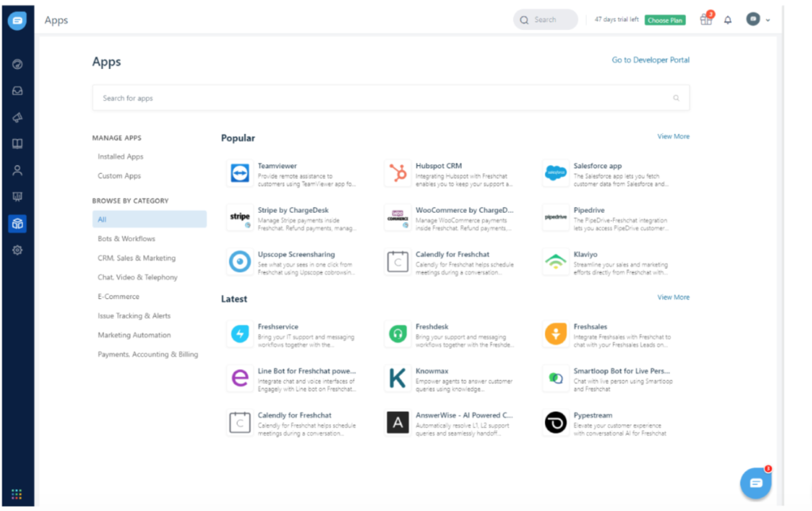Open the settings gear icon in sidebar

(17, 250)
